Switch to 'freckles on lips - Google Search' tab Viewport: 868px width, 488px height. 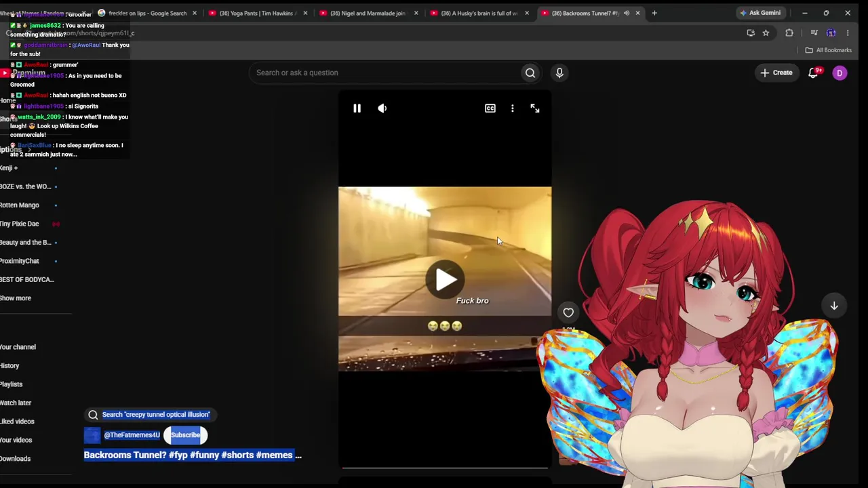tap(147, 13)
